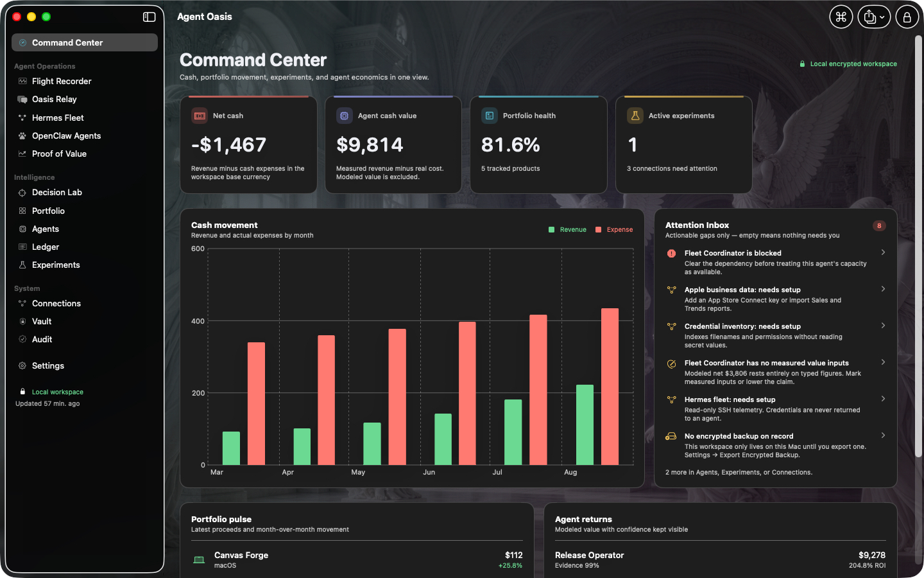Click the Active experiments flask icon
Viewport: 924px width, 578px height.
click(x=635, y=116)
